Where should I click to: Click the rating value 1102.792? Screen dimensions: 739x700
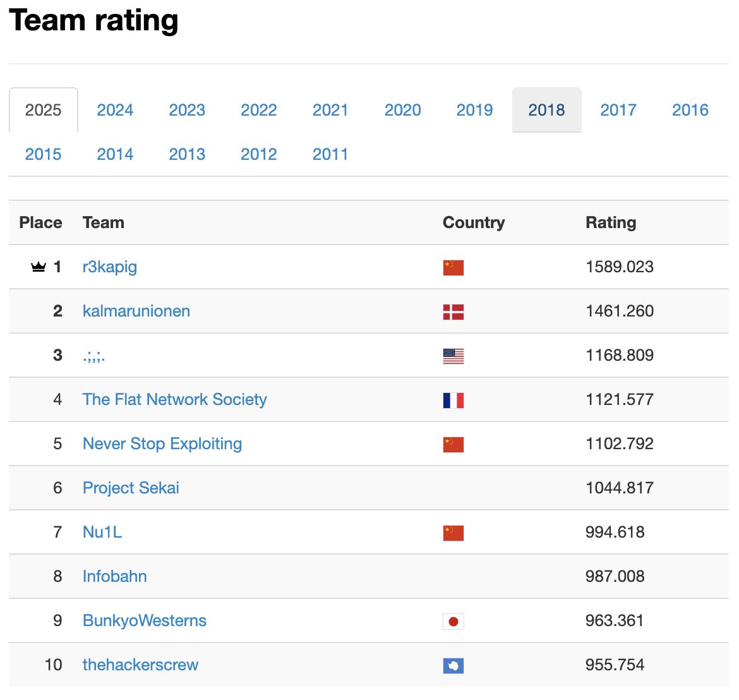(619, 444)
